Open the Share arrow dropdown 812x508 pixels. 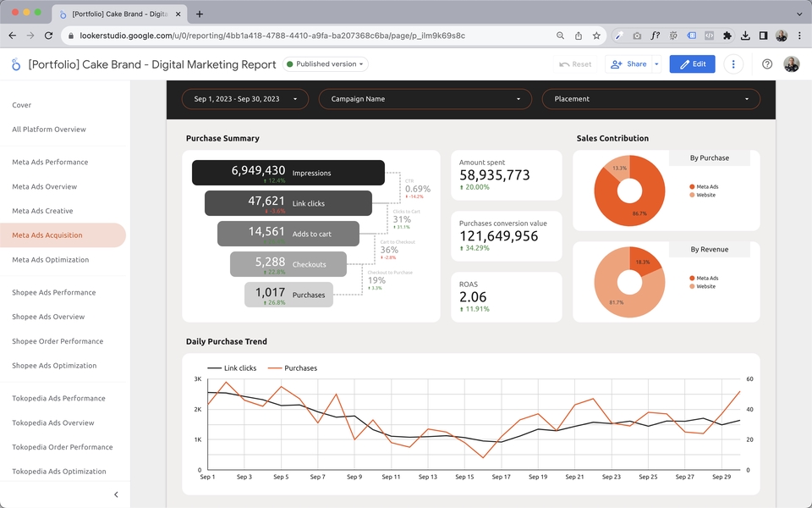pyautogui.click(x=656, y=64)
